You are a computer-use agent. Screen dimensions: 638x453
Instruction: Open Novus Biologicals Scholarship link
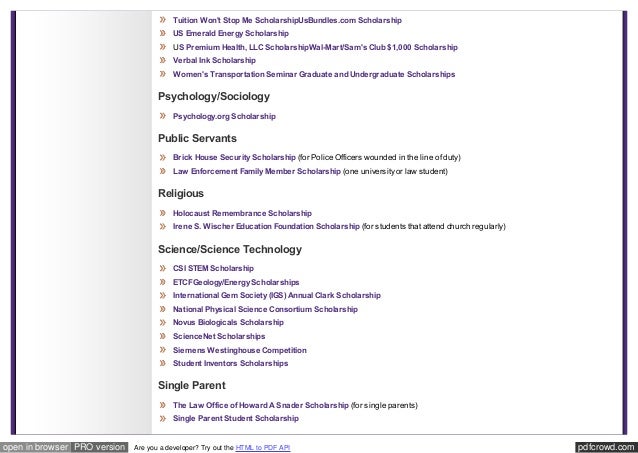[x=228, y=322]
